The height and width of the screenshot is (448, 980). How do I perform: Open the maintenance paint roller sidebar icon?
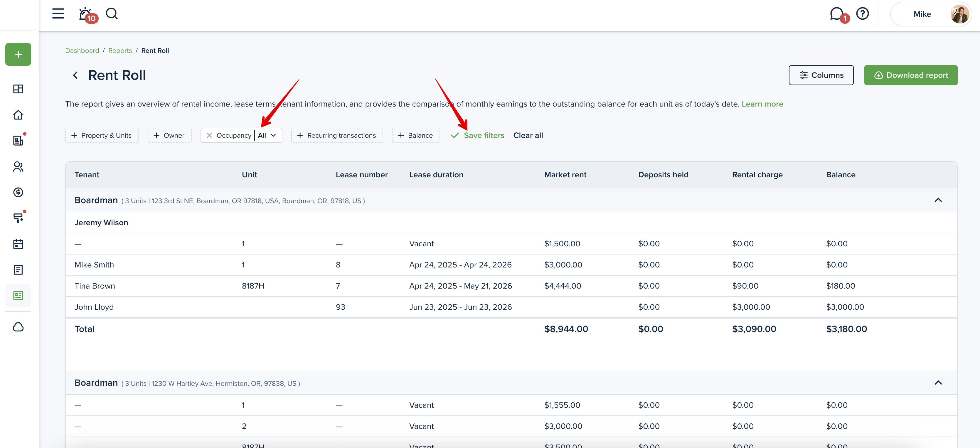pos(18,218)
